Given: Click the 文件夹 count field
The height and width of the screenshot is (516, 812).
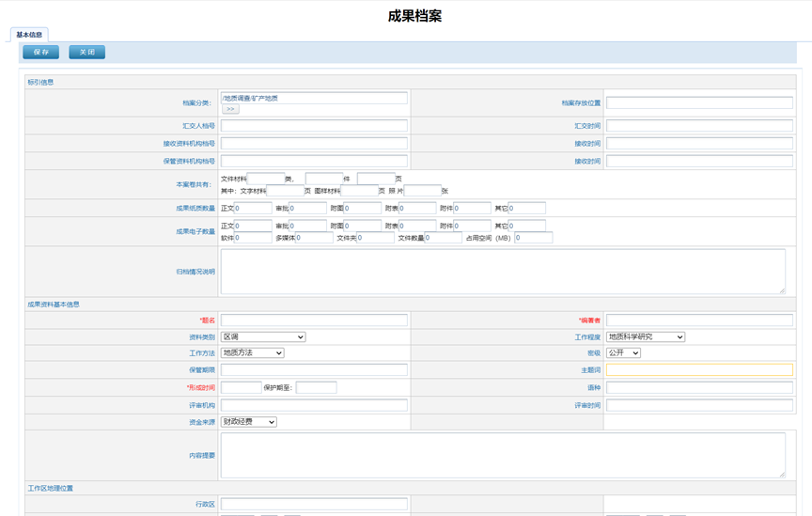Looking at the screenshot, I should (x=375, y=238).
